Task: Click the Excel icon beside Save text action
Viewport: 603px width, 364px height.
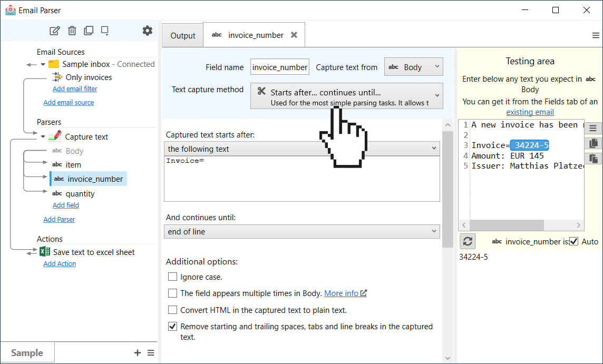Action: click(x=45, y=252)
